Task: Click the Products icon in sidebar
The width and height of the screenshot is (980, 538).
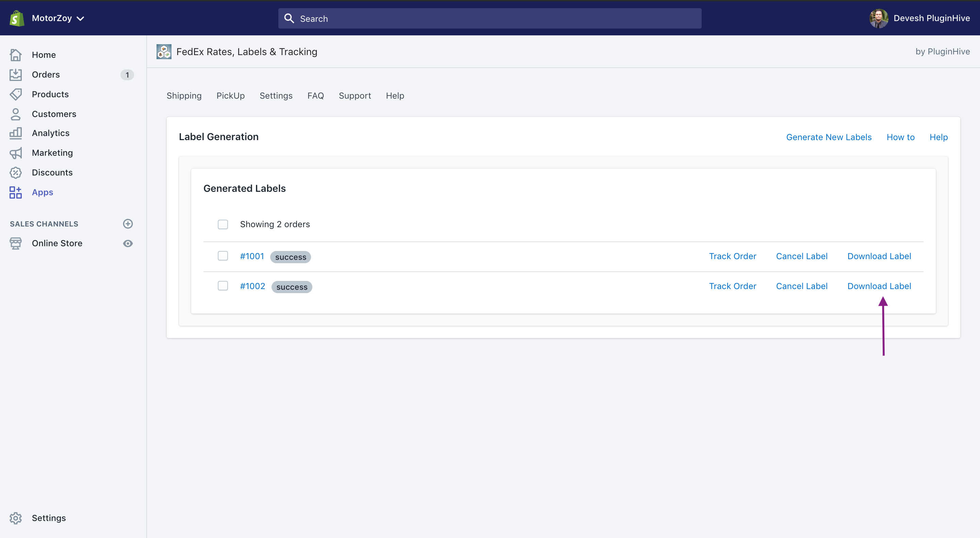Action: (x=17, y=94)
